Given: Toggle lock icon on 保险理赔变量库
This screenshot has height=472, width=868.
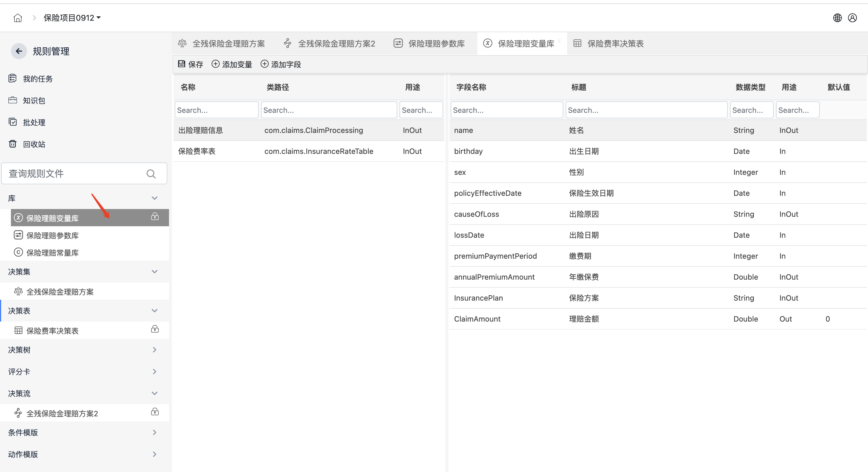Looking at the screenshot, I should click(x=155, y=216).
